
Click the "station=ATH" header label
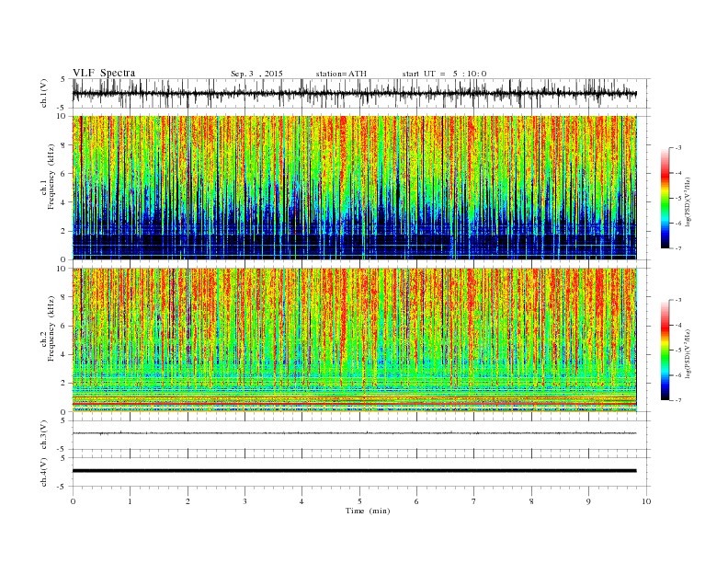341,74
